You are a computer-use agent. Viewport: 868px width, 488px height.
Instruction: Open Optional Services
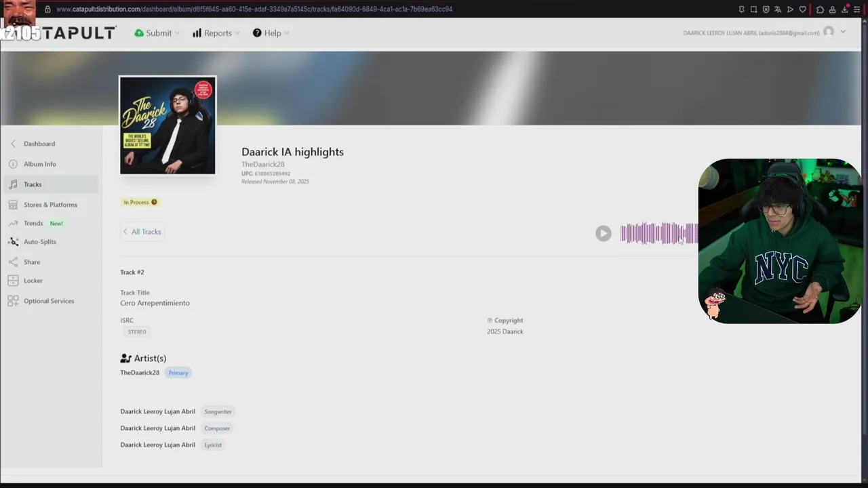tap(49, 301)
